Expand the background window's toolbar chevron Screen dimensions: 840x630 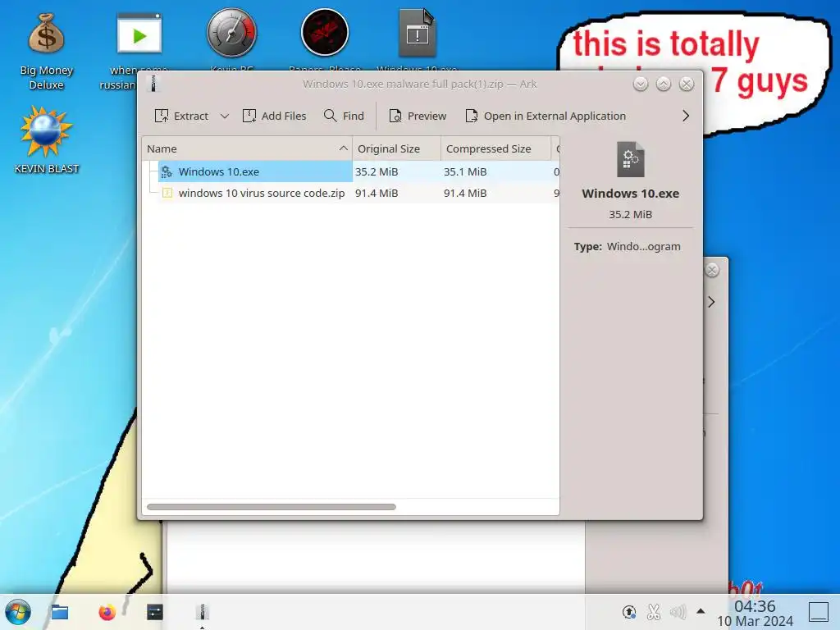[x=711, y=302]
